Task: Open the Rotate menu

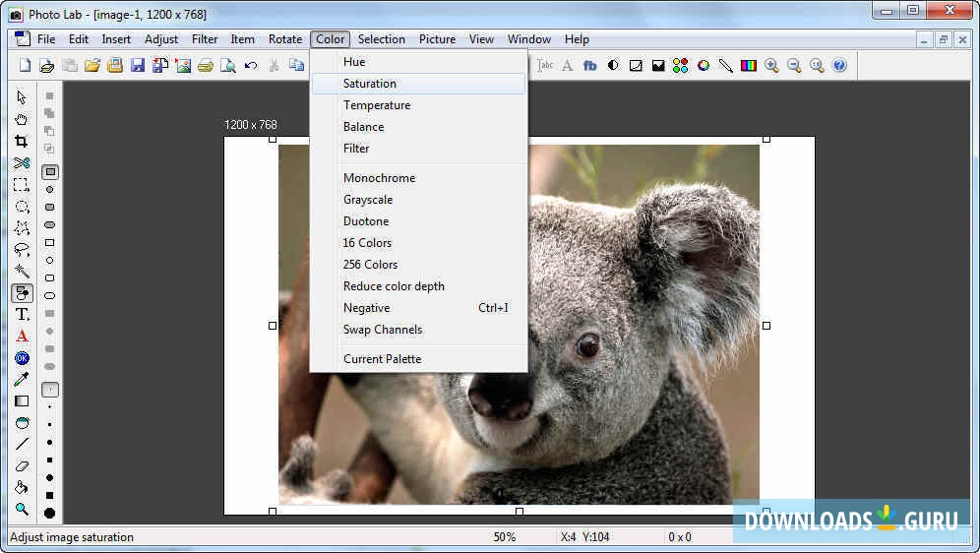Action: point(285,39)
